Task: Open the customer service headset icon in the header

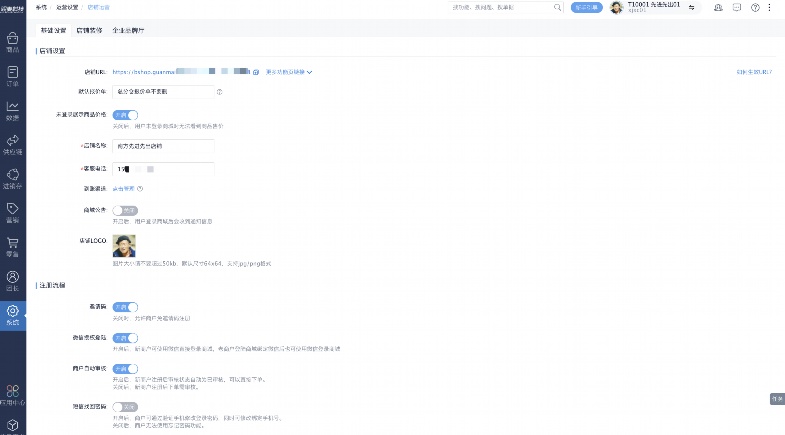Action: (718, 8)
